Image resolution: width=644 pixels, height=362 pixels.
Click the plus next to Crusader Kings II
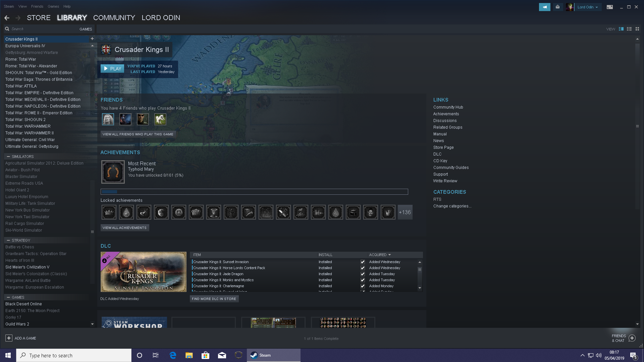point(92,39)
